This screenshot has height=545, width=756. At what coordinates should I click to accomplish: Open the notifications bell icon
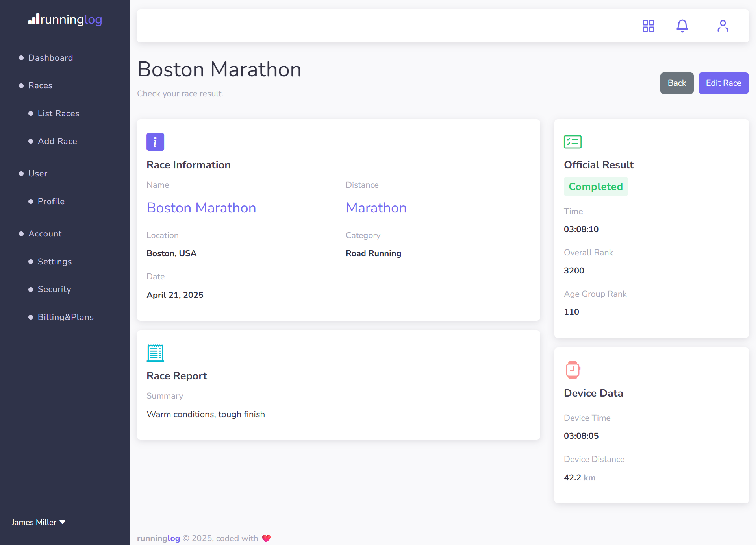click(x=682, y=26)
